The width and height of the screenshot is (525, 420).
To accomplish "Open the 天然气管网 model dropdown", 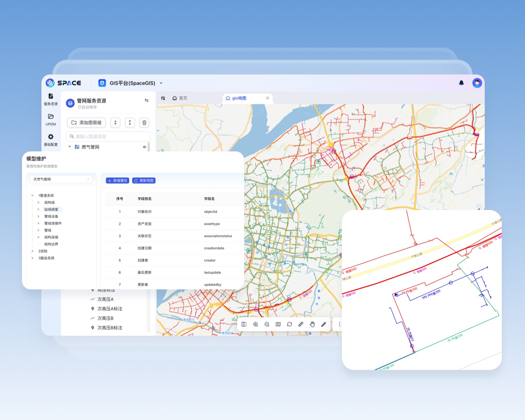I will coord(61,179).
